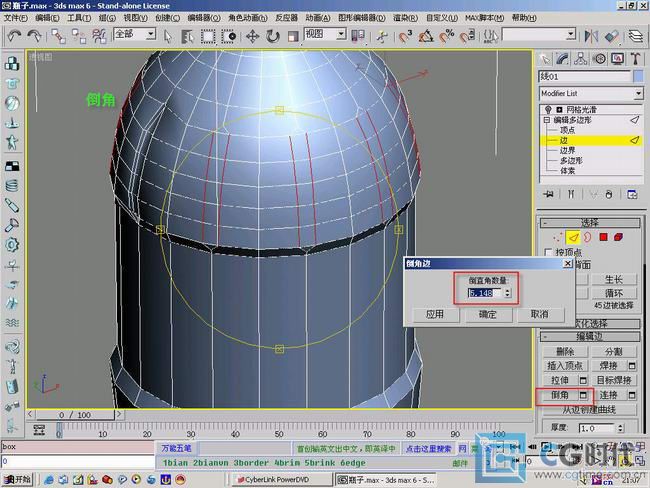Click the Undo arrow in the toolbar
The width and height of the screenshot is (650, 488).
14,36
